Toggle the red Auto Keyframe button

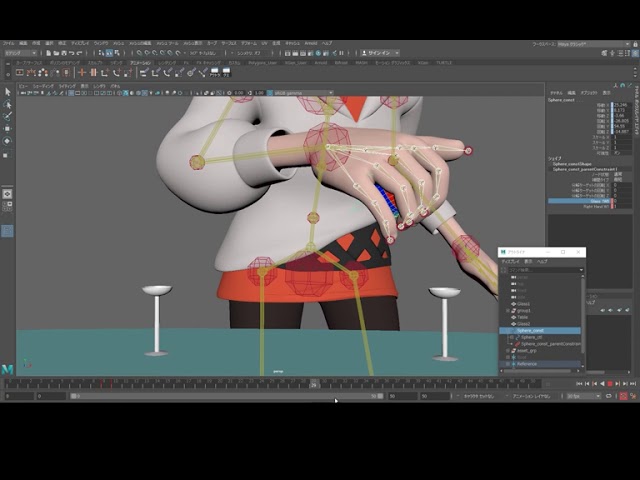point(623,396)
